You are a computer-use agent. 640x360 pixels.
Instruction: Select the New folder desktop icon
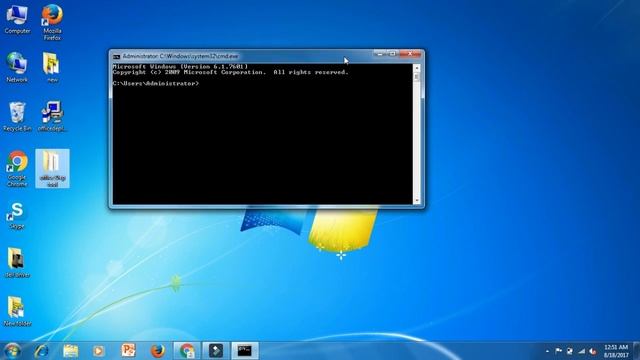pyautogui.click(x=17, y=312)
